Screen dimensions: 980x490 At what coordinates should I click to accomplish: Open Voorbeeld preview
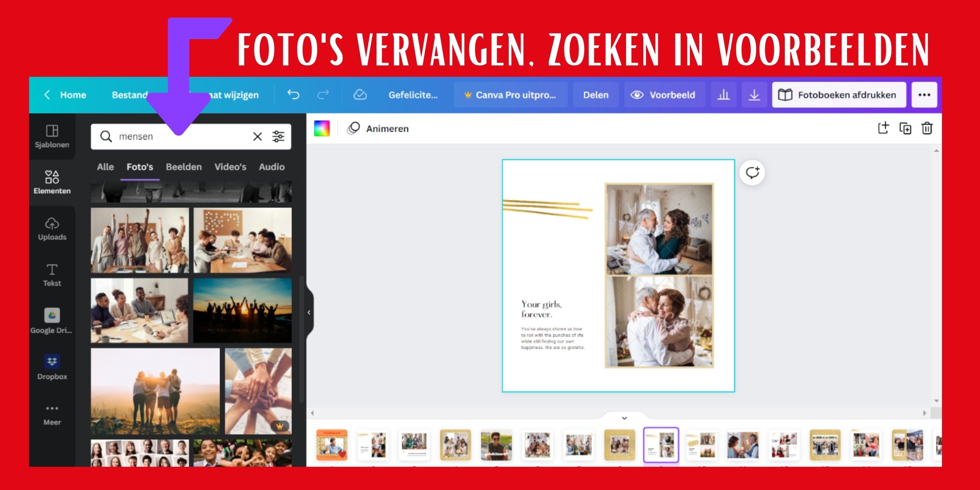click(x=664, y=95)
